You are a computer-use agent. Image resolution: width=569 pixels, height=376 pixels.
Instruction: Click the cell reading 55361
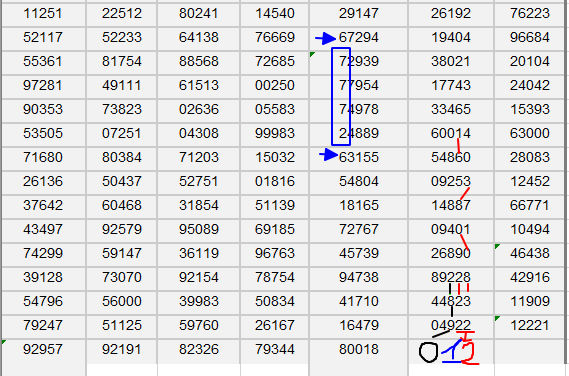tap(44, 62)
